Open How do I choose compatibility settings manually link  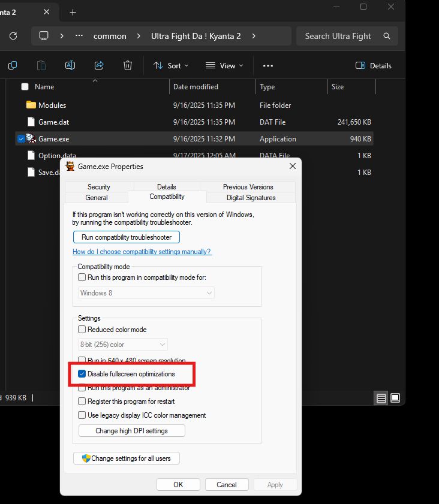coord(142,252)
